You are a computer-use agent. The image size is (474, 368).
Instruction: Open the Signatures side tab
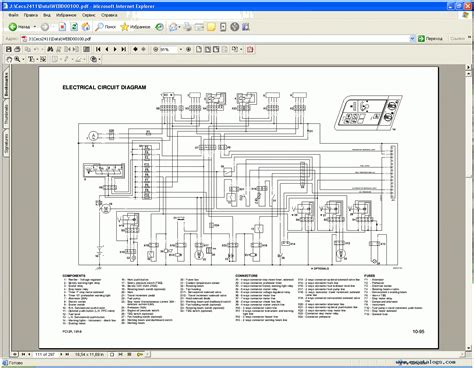(6, 144)
